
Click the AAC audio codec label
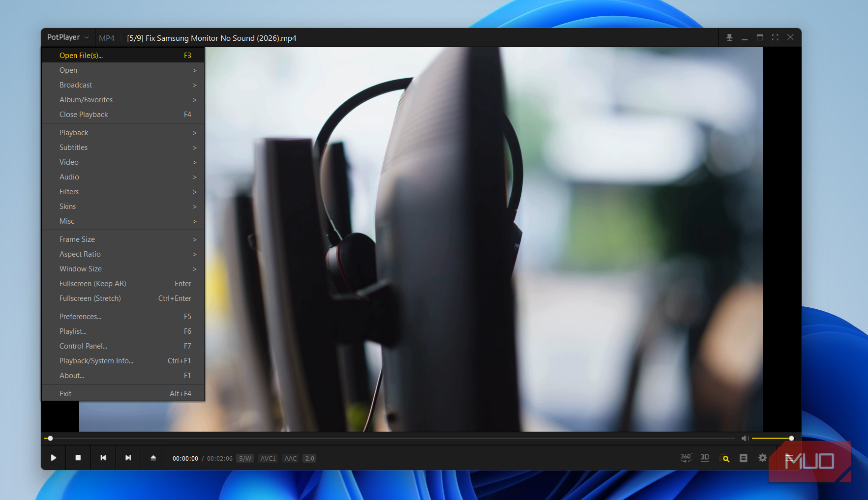291,458
